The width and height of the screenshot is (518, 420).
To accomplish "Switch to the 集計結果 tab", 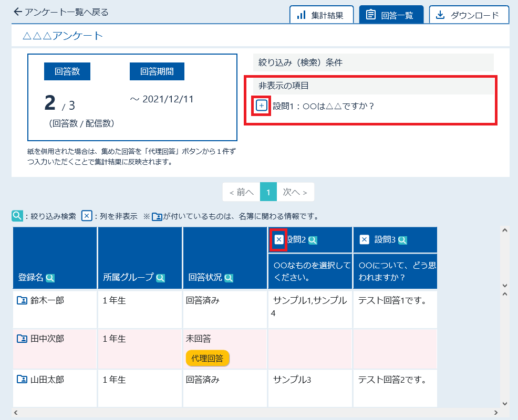I will [322, 15].
